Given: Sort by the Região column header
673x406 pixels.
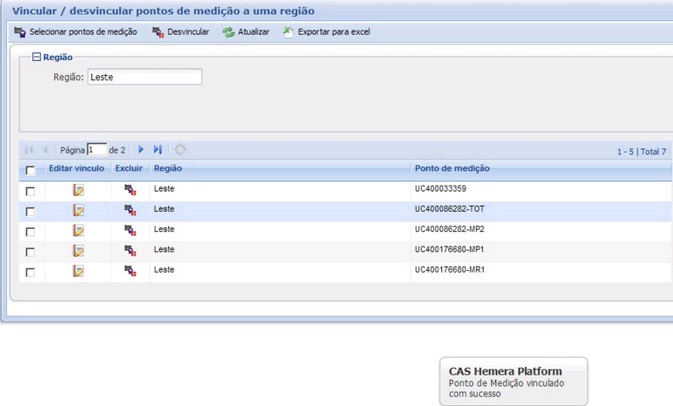Looking at the screenshot, I should [x=168, y=169].
